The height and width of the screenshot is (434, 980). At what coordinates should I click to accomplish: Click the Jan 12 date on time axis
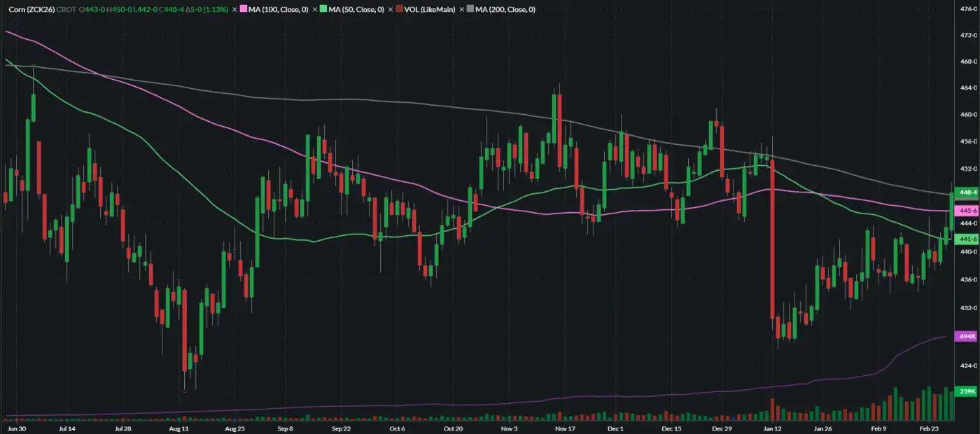(x=773, y=427)
